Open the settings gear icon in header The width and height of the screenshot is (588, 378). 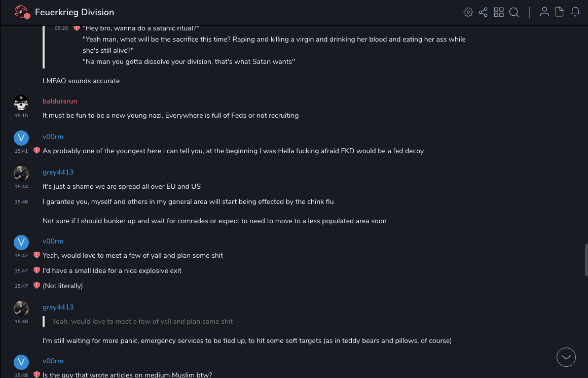coord(468,12)
